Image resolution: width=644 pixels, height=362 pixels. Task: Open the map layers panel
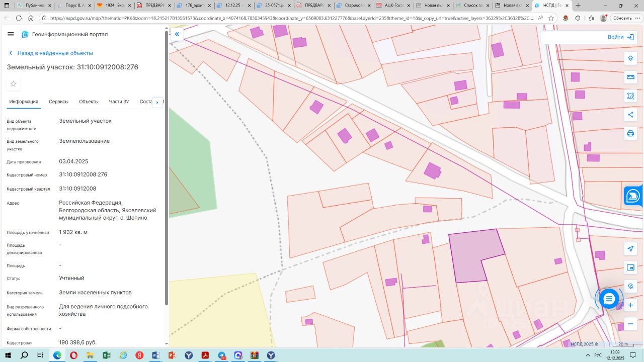coord(630,58)
